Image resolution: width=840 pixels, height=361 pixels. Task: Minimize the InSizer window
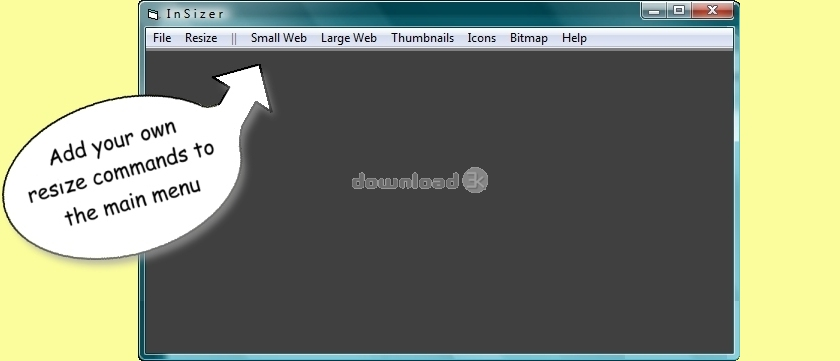[x=654, y=10]
